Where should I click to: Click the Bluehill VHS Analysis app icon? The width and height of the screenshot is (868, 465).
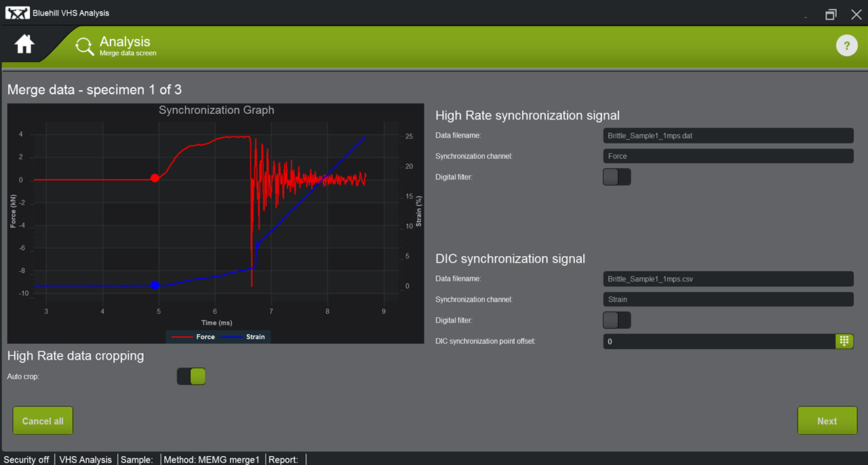[18, 12]
